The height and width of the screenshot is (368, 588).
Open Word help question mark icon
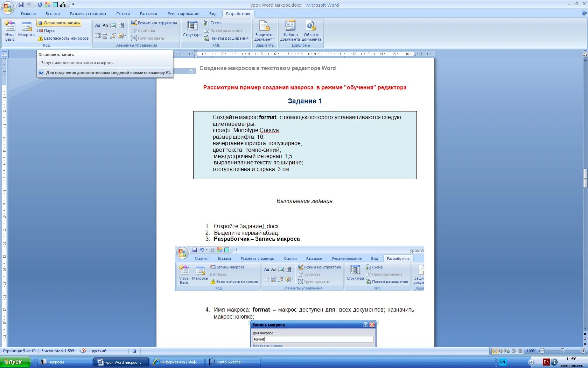pyautogui.click(x=584, y=13)
